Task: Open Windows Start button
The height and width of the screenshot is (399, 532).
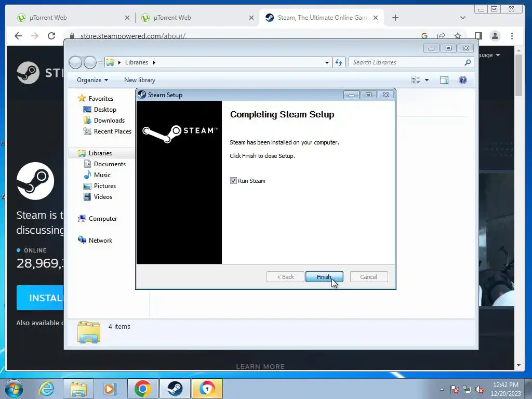Action: click(14, 389)
